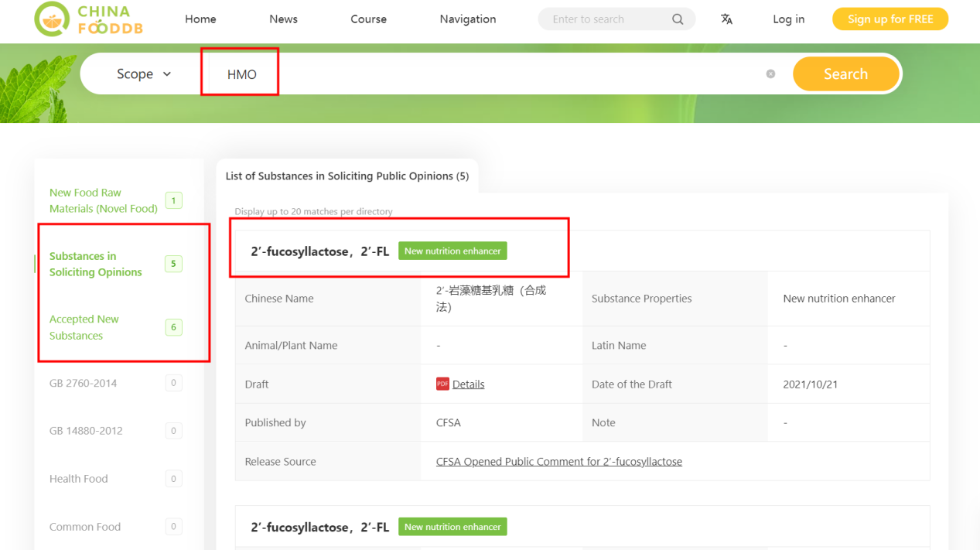This screenshot has width=980, height=550.
Task: Open the Home menu item
Action: click(x=200, y=19)
